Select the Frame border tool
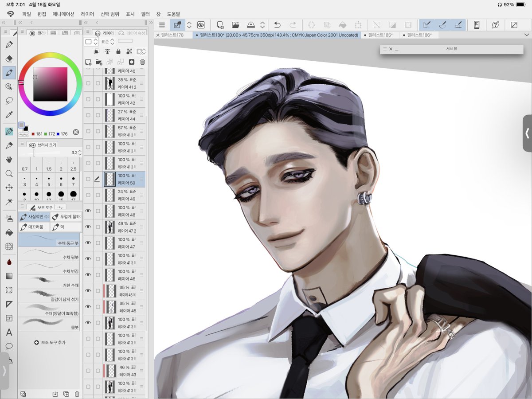This screenshot has height=399, width=532. 9,318
